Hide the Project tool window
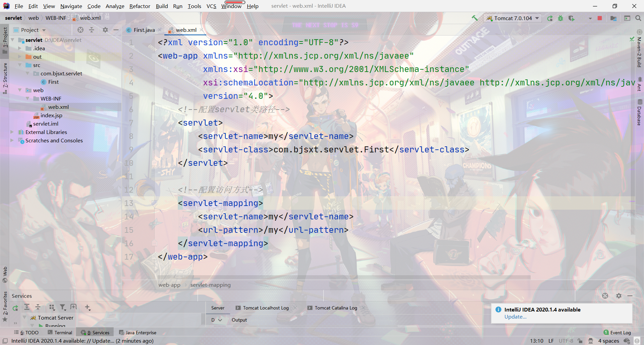This screenshot has height=345, width=644. pos(116,30)
